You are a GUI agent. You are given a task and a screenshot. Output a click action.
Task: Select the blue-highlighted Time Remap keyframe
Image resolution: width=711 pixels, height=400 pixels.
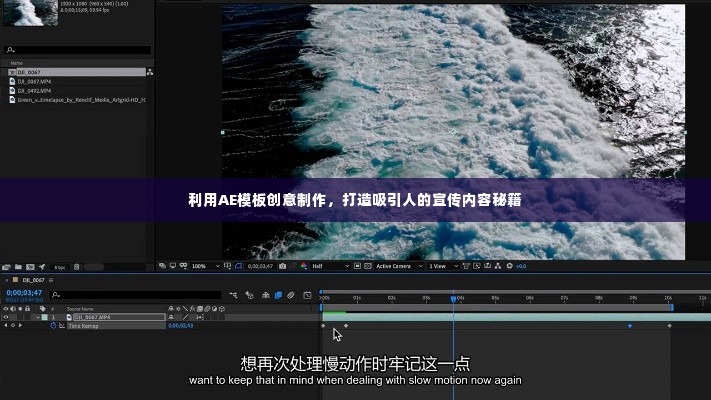point(630,326)
